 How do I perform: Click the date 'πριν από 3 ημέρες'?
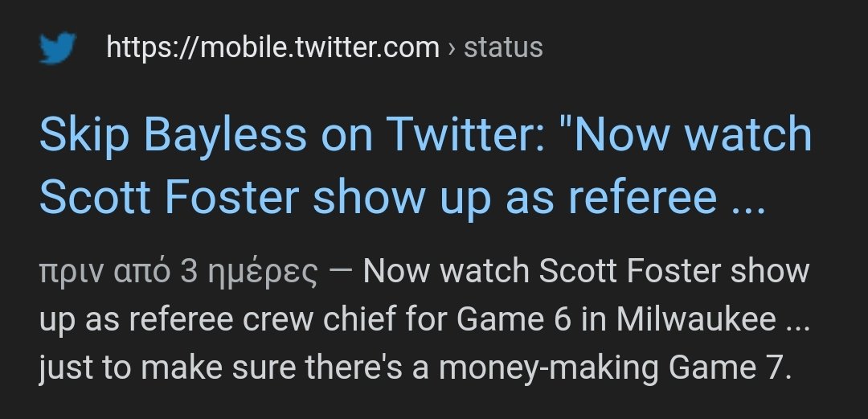pos(178,272)
